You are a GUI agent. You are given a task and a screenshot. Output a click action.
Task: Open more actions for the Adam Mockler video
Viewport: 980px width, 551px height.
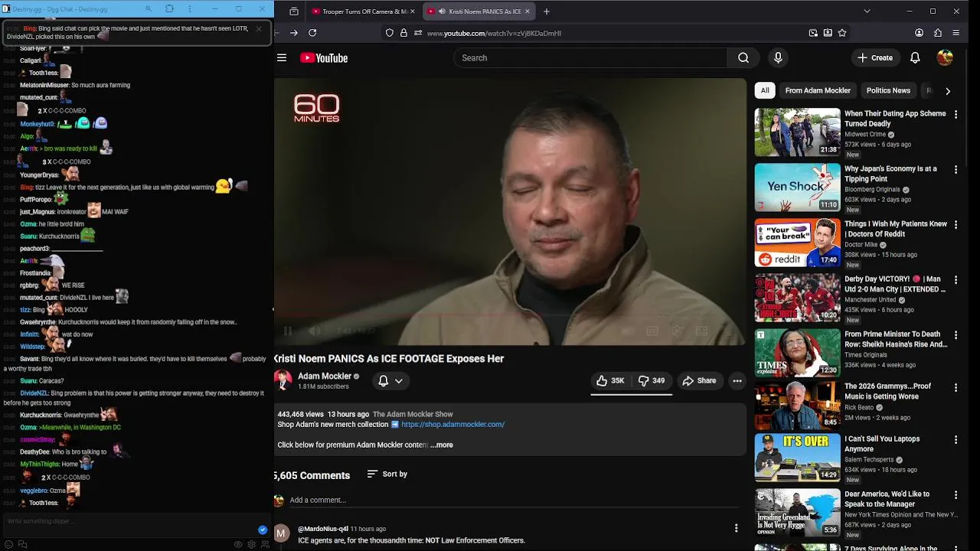tap(737, 380)
